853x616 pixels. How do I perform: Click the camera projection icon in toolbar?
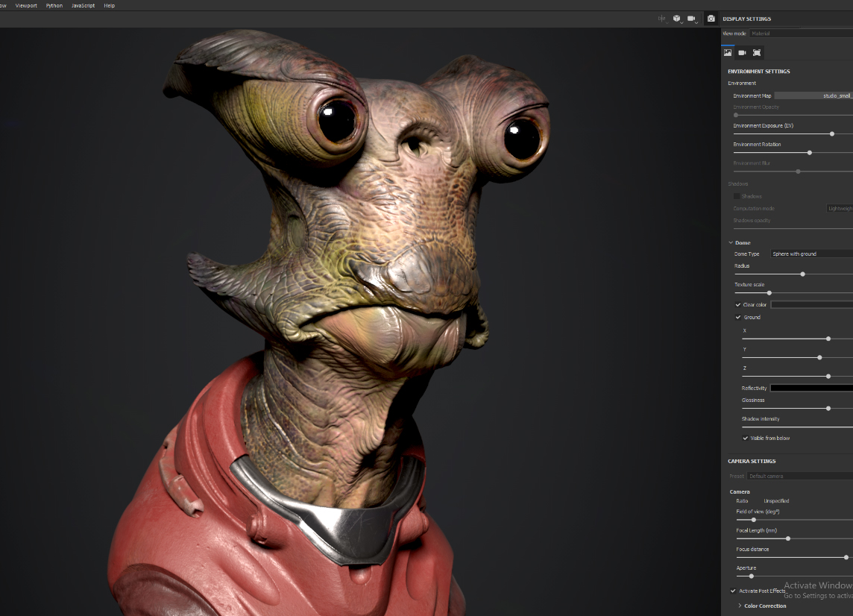click(691, 19)
